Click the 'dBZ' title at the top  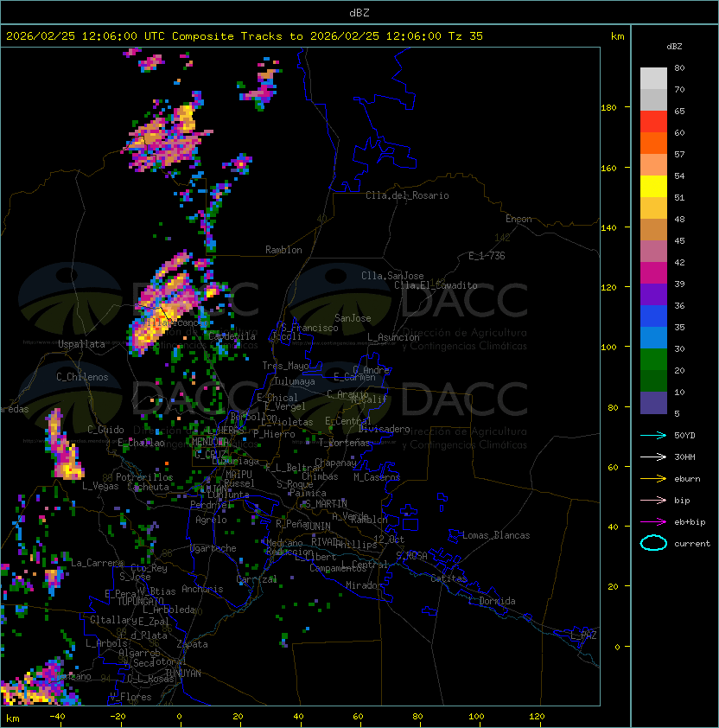(x=359, y=13)
